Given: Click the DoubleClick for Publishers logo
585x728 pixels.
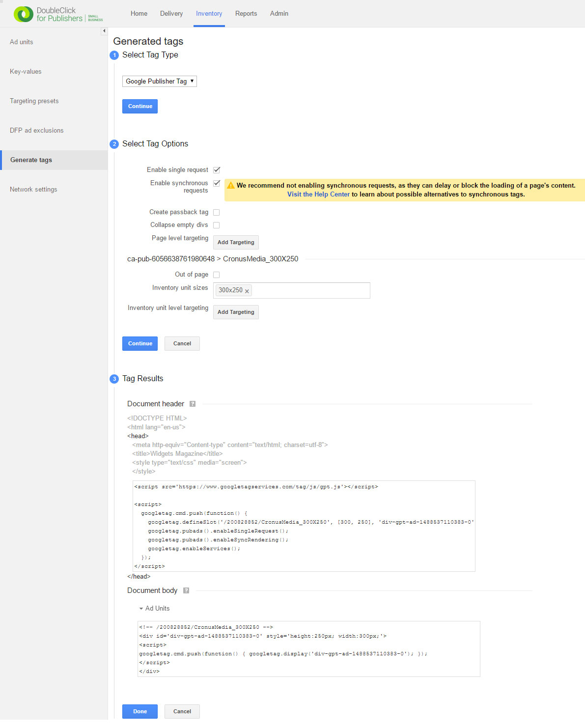Looking at the screenshot, I should 58,14.
